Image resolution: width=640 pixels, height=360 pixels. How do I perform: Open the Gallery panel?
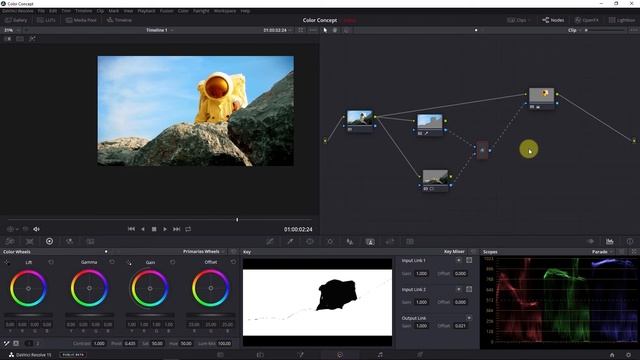[x=16, y=20]
